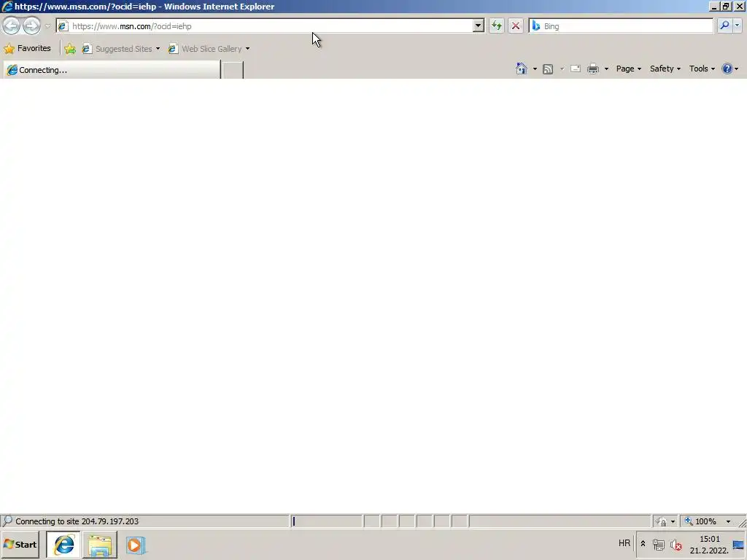Expand the zoom level 100% dropdown
The image size is (747, 560).
(728, 521)
